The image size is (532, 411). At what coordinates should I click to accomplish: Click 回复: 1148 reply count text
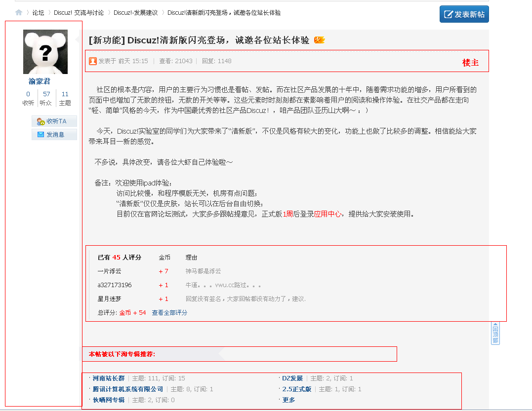pos(216,61)
